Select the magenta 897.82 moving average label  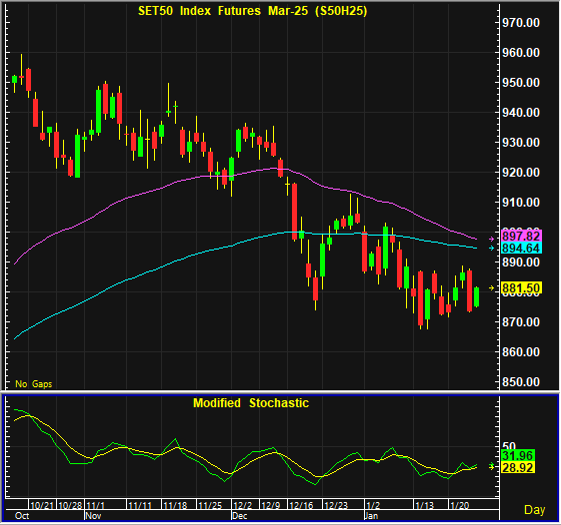pyautogui.click(x=521, y=236)
